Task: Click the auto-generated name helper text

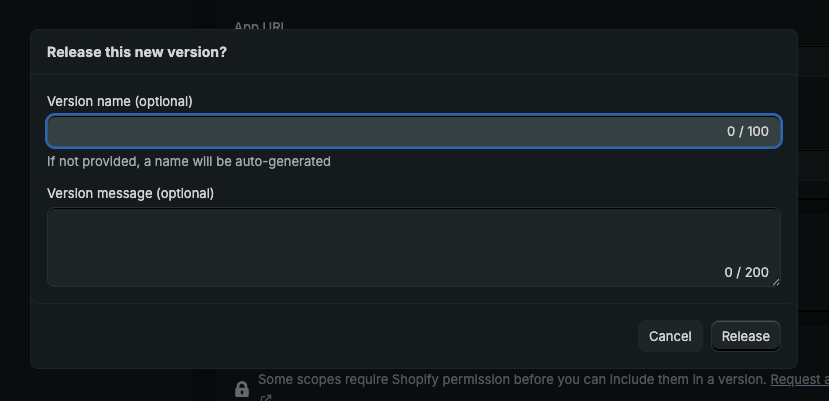Action: coord(189,161)
